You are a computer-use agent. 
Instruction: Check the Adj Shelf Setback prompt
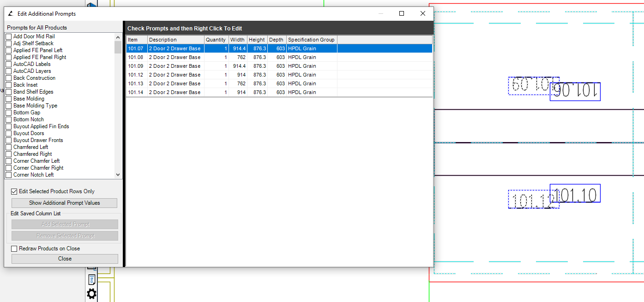point(8,43)
